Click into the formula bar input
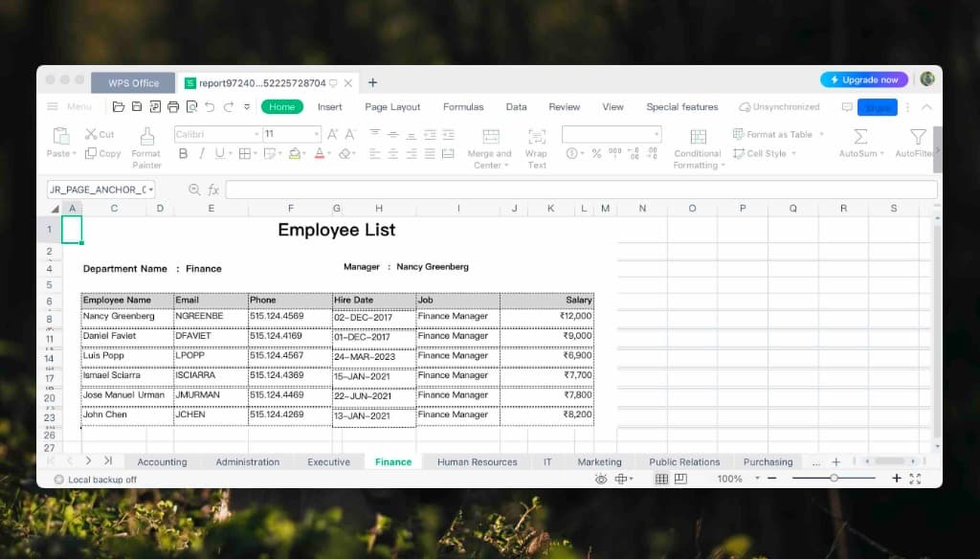Viewport: 980px width, 559px height. tap(581, 190)
